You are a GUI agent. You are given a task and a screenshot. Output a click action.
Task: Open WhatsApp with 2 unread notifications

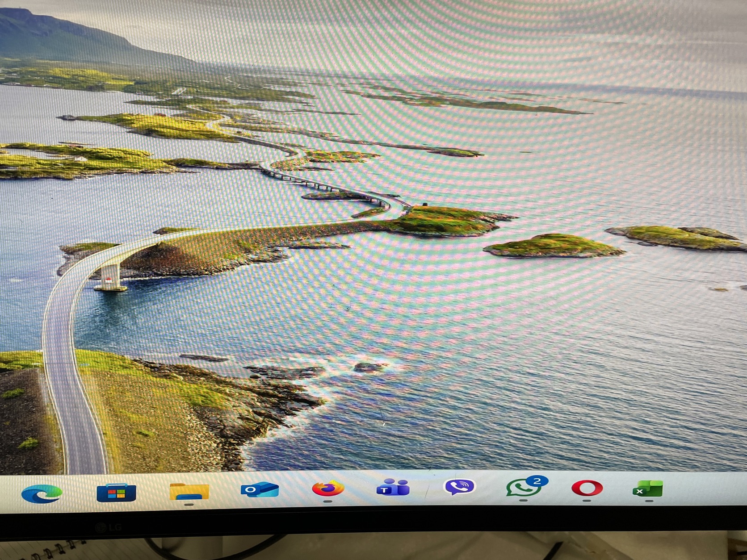coord(526,486)
